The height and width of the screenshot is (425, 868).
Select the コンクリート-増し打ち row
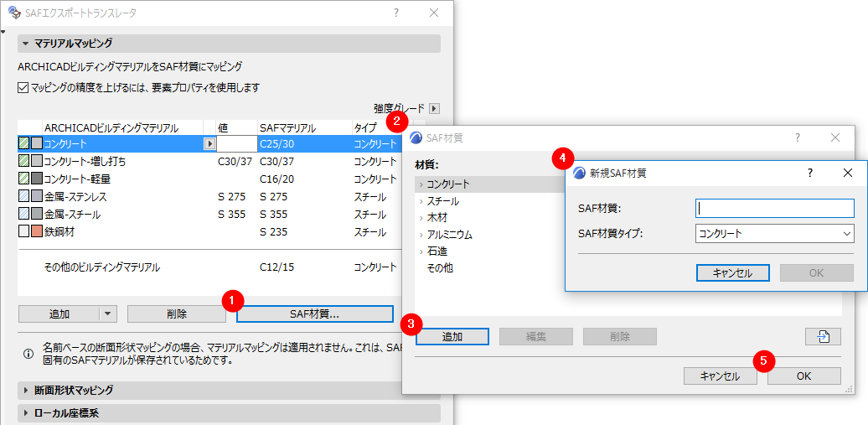click(x=210, y=161)
